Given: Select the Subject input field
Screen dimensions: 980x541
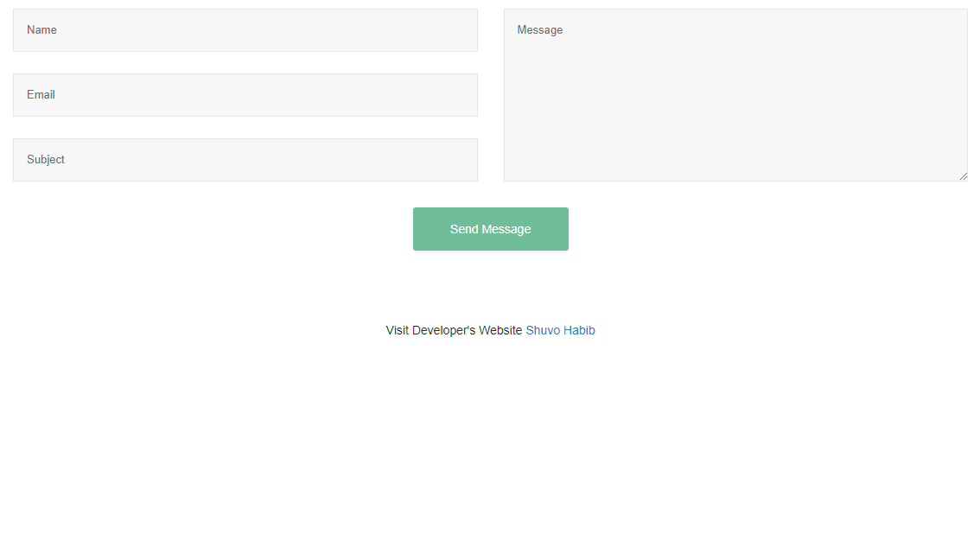Looking at the screenshot, I should tap(245, 160).
